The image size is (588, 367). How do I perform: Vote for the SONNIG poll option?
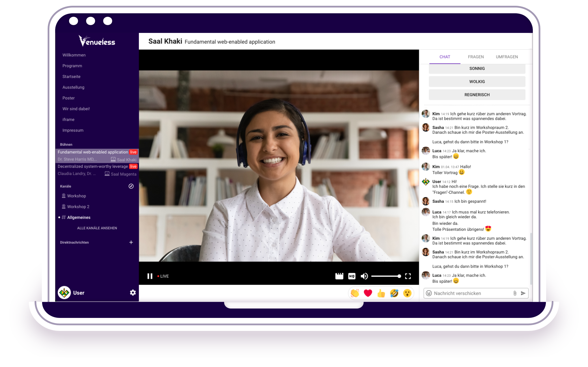[x=477, y=68]
